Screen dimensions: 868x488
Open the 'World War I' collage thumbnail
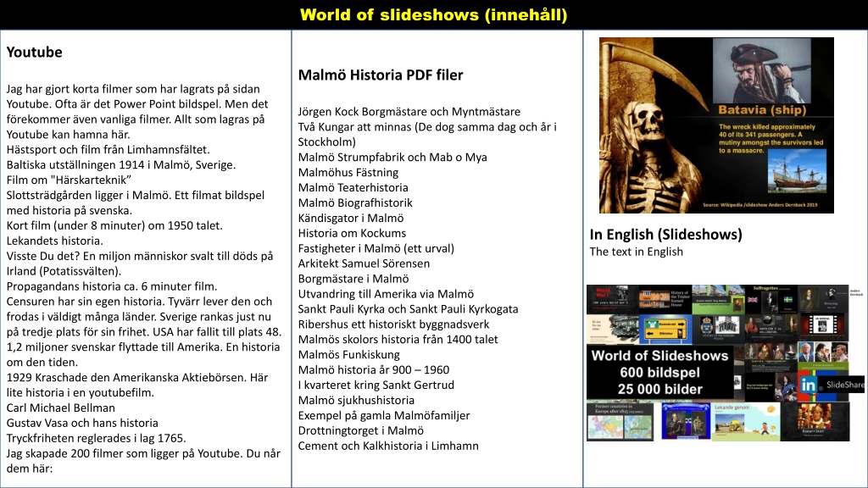coord(613,299)
